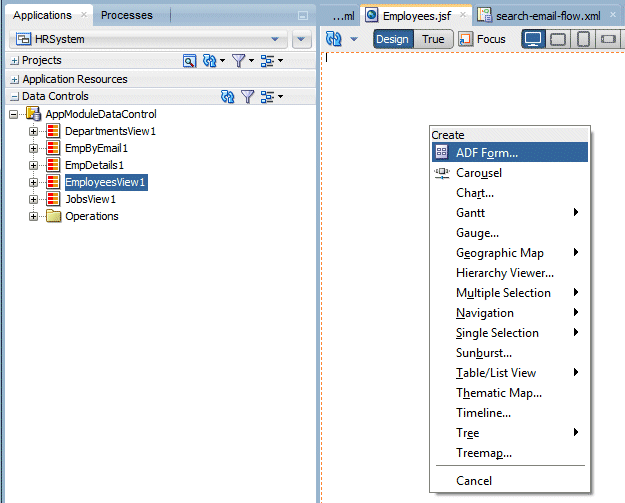This screenshot has height=503, width=625.
Task: Click the Operations folder icon
Action: (x=53, y=216)
